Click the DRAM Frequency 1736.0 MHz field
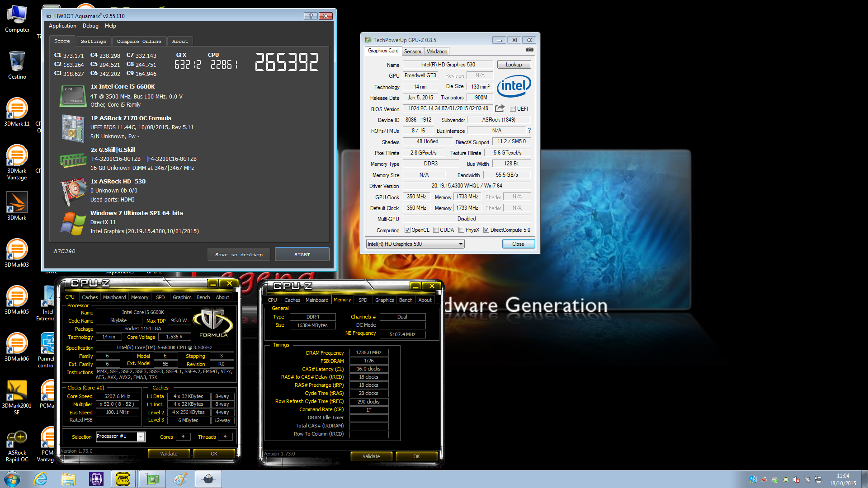The height and width of the screenshot is (488, 868). pyautogui.click(x=369, y=352)
